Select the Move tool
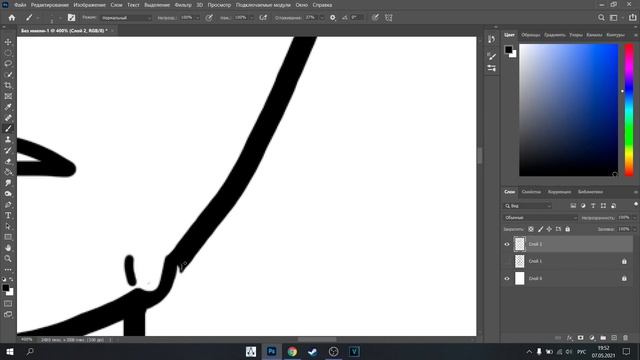640x360 pixels. click(8, 42)
